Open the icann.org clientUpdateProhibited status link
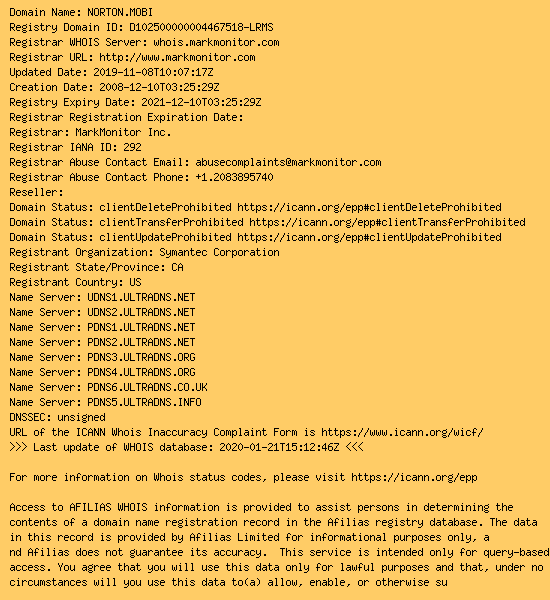 (x=369, y=237)
